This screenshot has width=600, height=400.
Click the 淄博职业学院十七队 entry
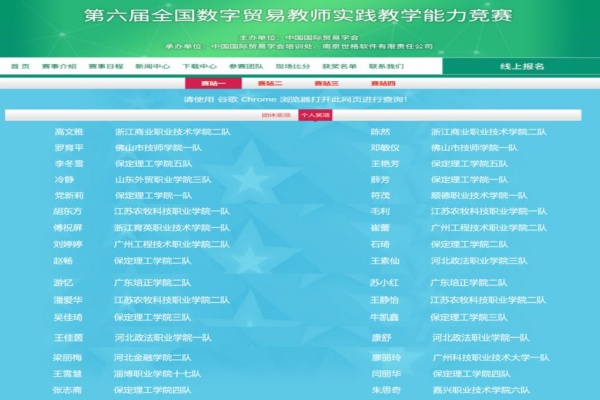tap(158, 373)
